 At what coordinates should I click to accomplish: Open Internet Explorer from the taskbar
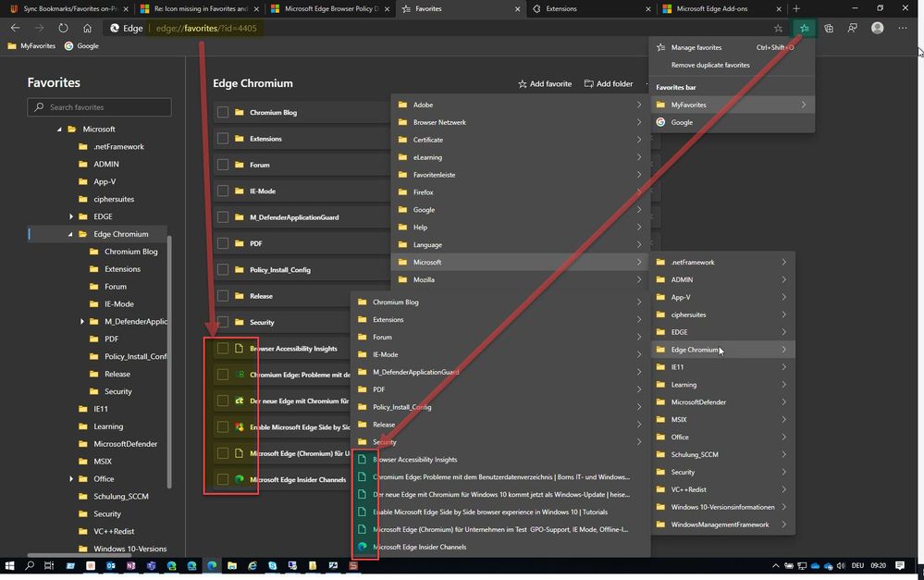tap(253, 566)
